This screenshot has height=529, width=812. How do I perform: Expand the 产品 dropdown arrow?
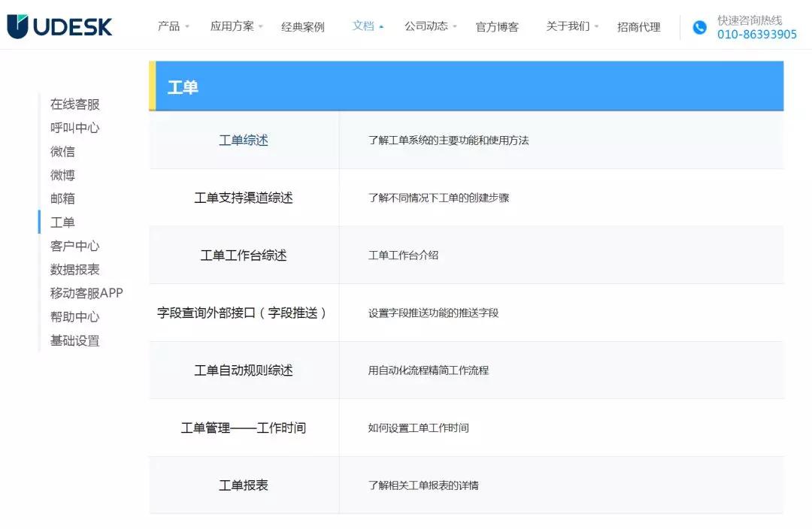coord(187,26)
